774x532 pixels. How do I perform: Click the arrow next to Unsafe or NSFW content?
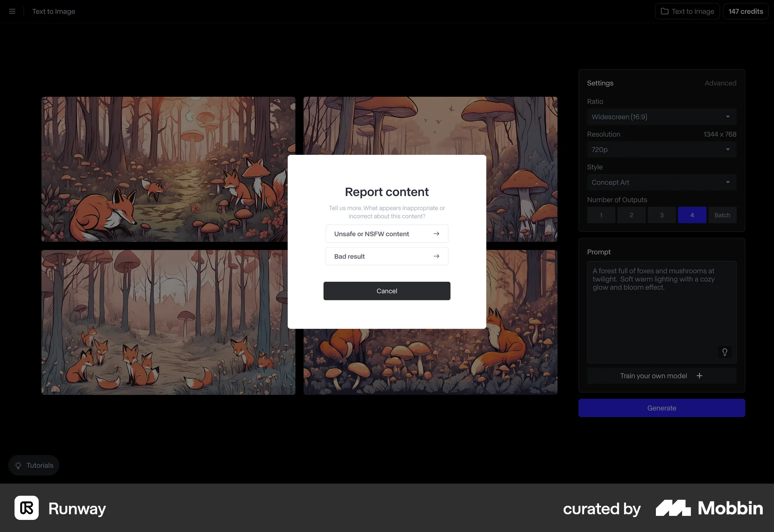click(437, 234)
